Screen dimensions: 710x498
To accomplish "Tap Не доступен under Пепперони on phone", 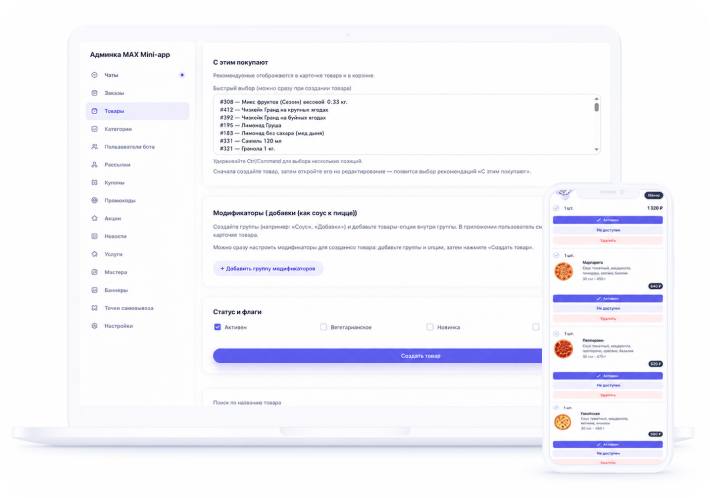I will click(x=608, y=385).
